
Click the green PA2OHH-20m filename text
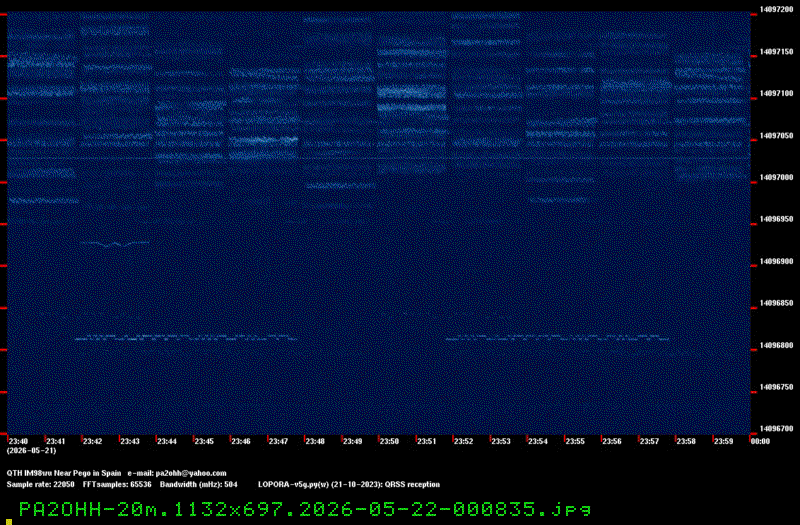click(x=305, y=509)
